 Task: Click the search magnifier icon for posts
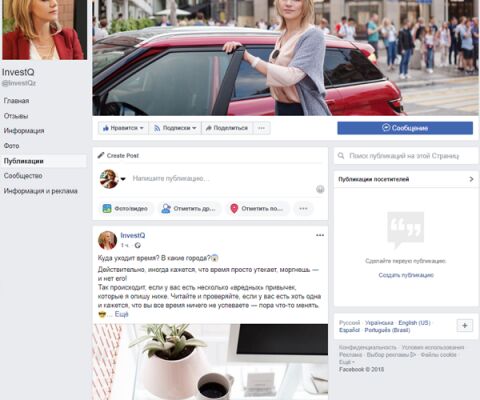click(341, 156)
